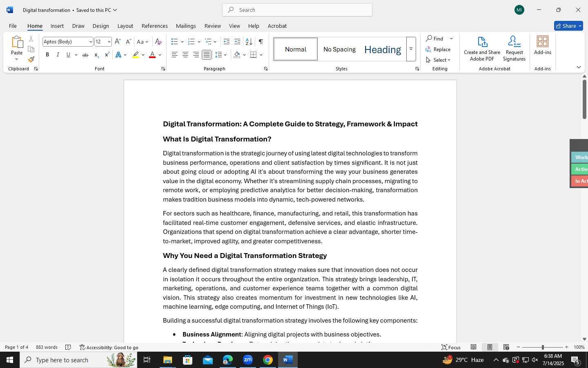Click the vertical scrollbar thumb
This screenshot has width=588, height=368.
pos(584,99)
